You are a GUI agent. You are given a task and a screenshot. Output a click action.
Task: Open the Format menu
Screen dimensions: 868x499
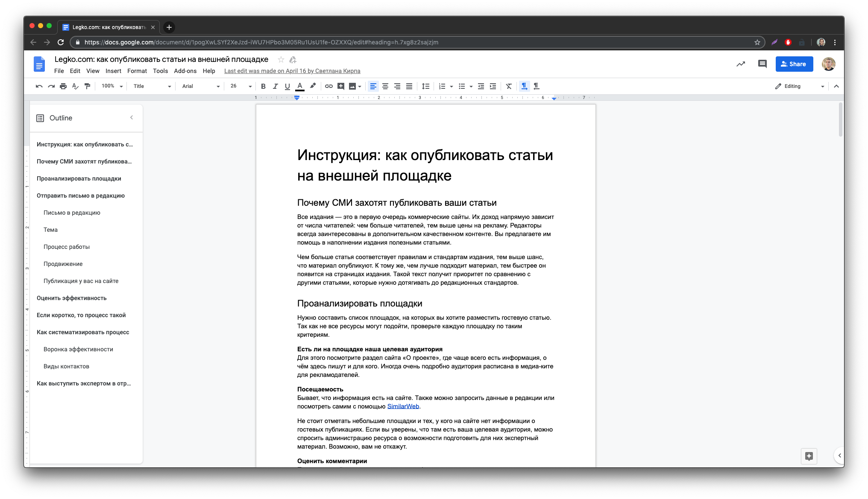click(137, 70)
